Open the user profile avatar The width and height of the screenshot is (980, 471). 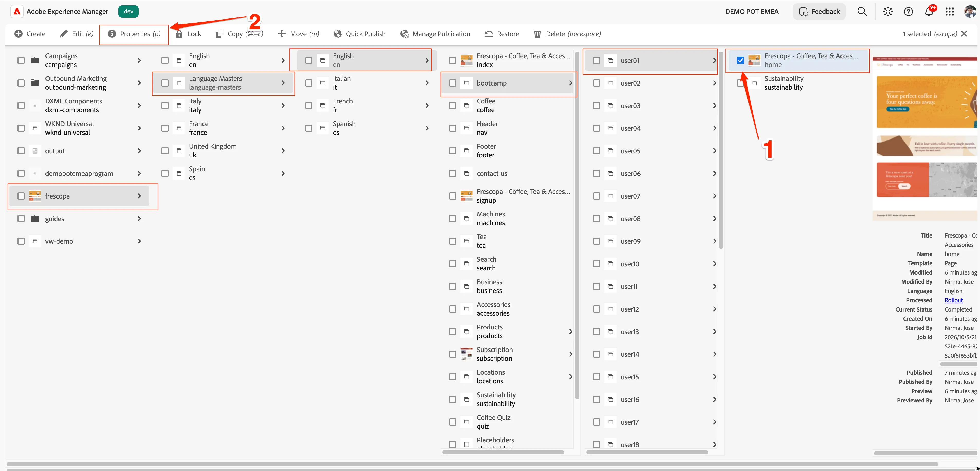click(x=970, y=11)
